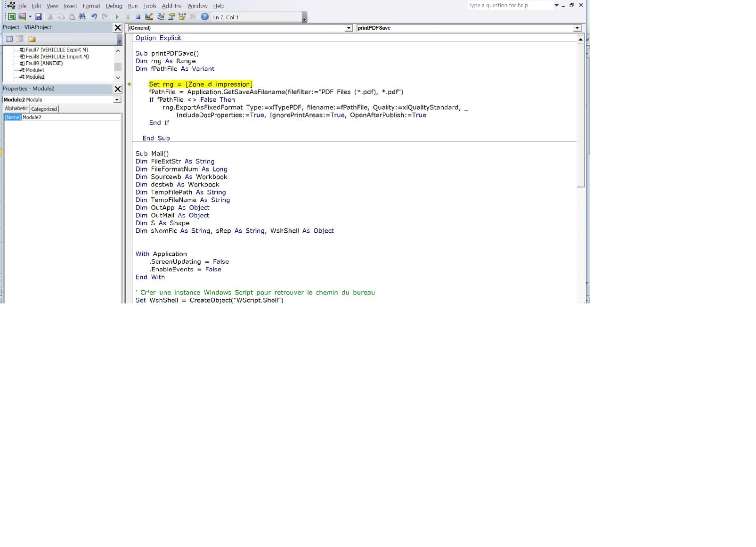Switch to the Categorized properties tab
This screenshot has width=756, height=547.
pos(44,108)
